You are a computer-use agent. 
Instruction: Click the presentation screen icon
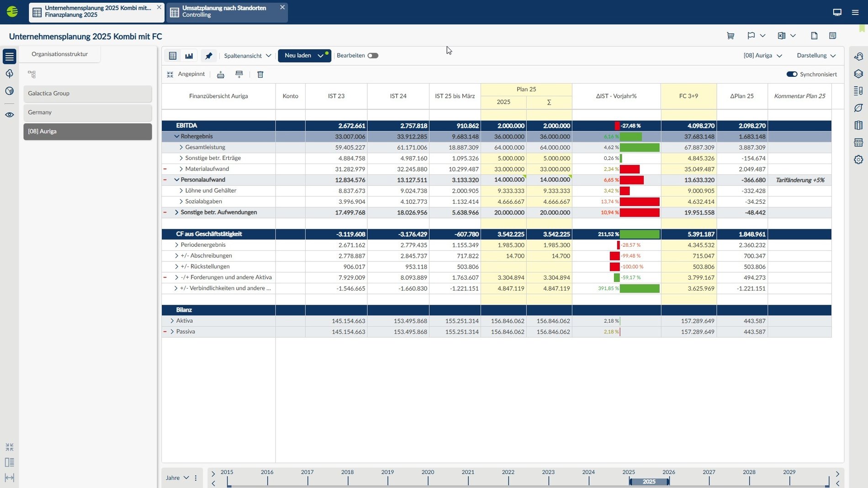click(837, 12)
